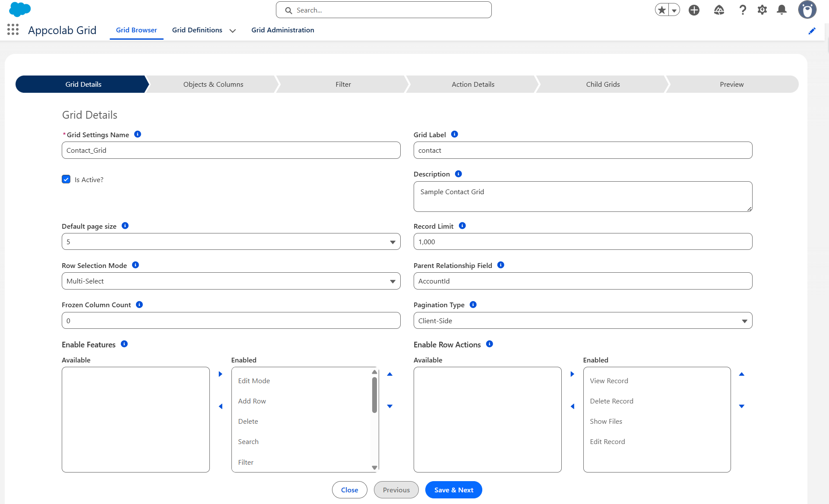Switch to the Grid Browser tab
The width and height of the screenshot is (829, 504).
[136, 30]
